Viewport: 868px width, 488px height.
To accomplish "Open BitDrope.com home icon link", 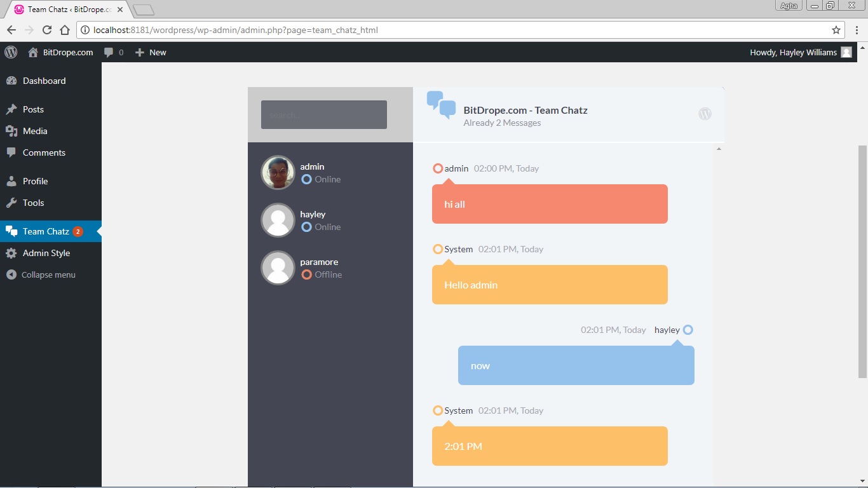I will click(x=33, y=53).
